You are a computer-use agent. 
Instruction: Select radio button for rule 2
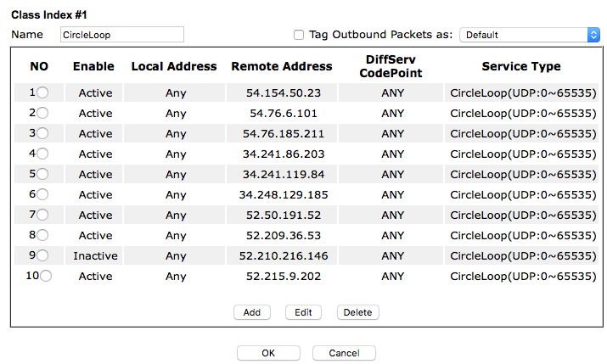coord(42,113)
